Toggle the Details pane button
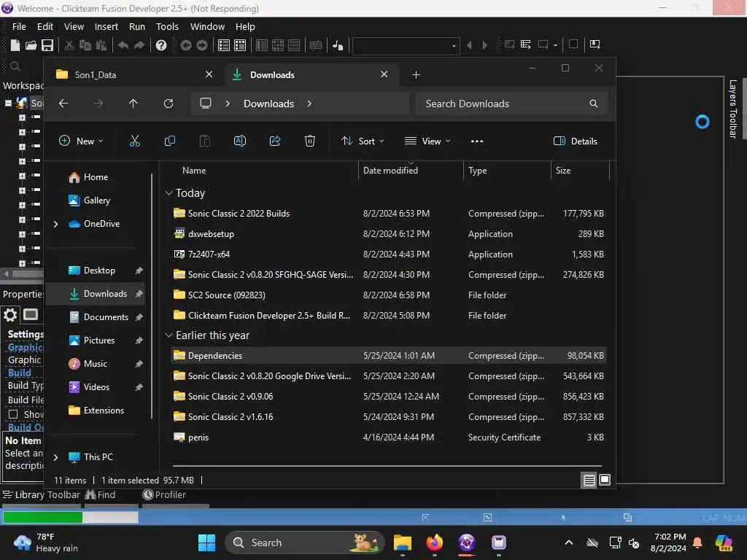The width and height of the screenshot is (747, 560). pos(576,141)
